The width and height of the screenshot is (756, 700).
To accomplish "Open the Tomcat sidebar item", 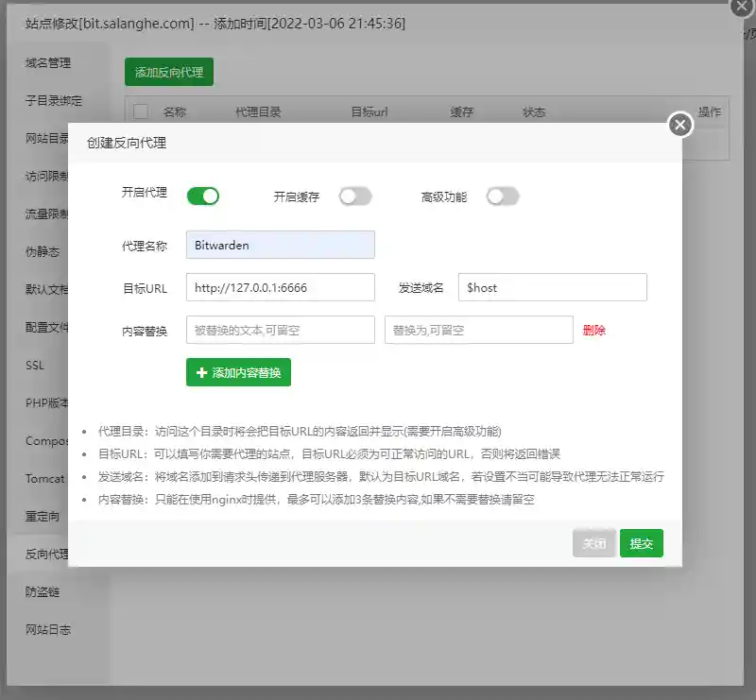I will click(x=47, y=478).
